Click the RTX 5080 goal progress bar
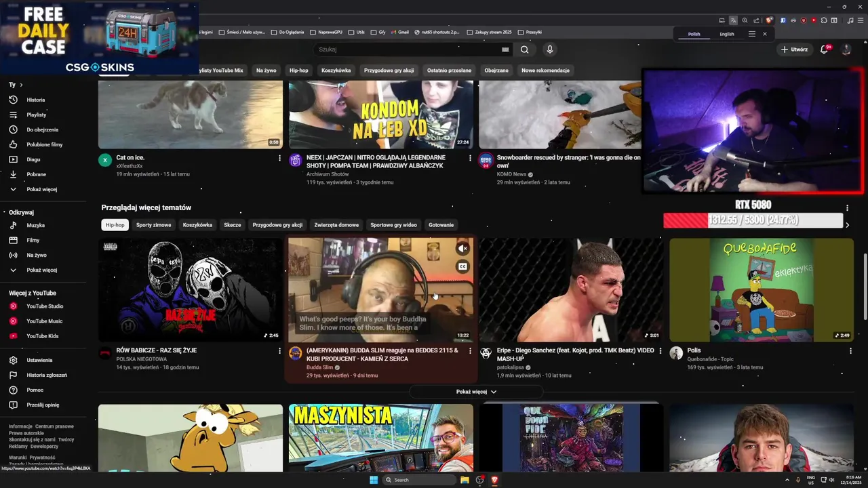 (x=753, y=220)
